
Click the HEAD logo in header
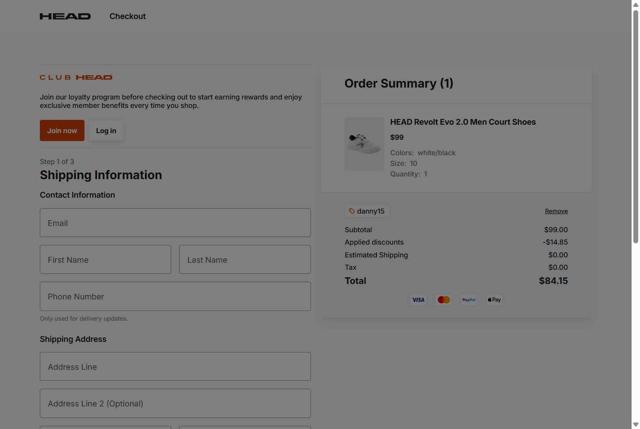65,16
